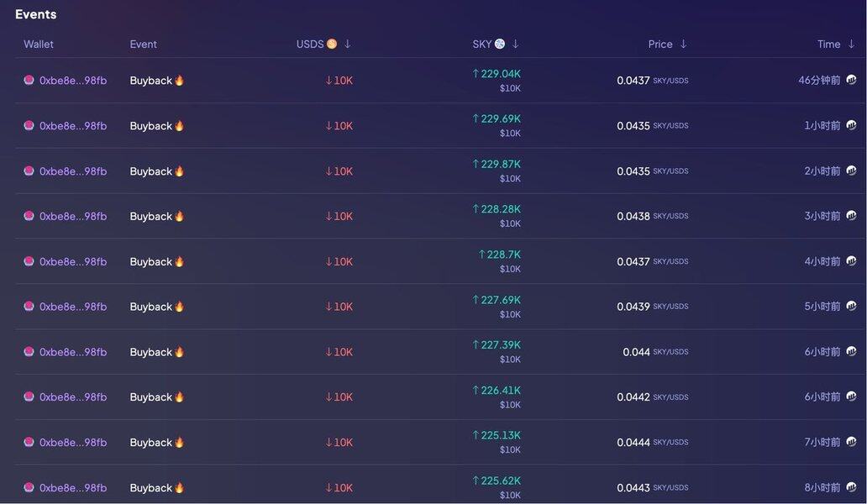Viewport: 867px width, 504px height.
Task: Sort events by the USDS column arrow
Action: coord(348,44)
